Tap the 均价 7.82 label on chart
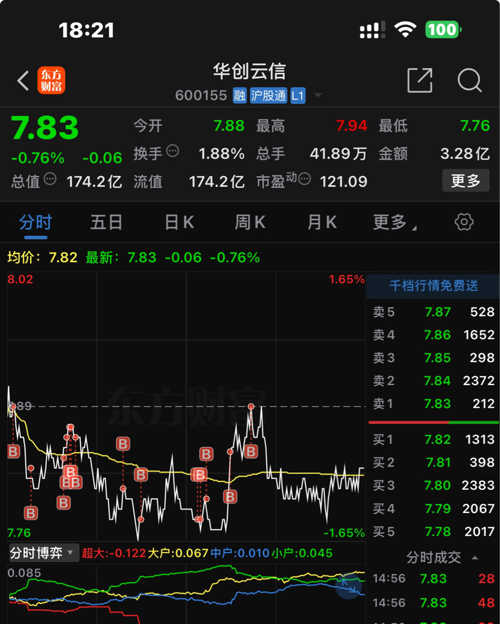The image size is (500, 624). click(42, 257)
